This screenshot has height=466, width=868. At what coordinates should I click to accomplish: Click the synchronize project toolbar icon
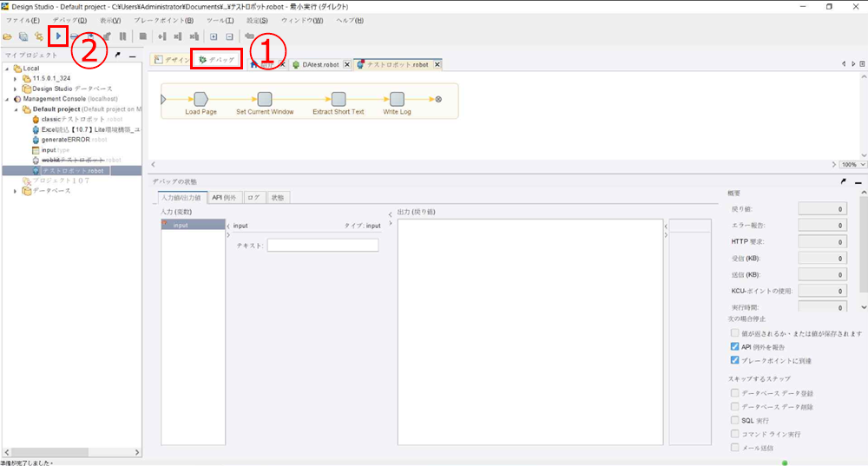[x=39, y=36]
